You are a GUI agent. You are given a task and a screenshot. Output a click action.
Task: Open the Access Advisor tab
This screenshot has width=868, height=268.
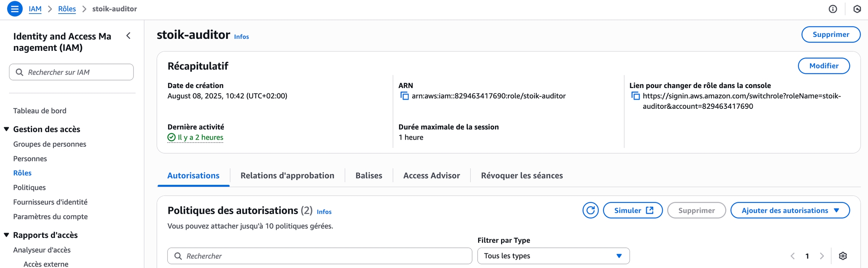point(431,175)
